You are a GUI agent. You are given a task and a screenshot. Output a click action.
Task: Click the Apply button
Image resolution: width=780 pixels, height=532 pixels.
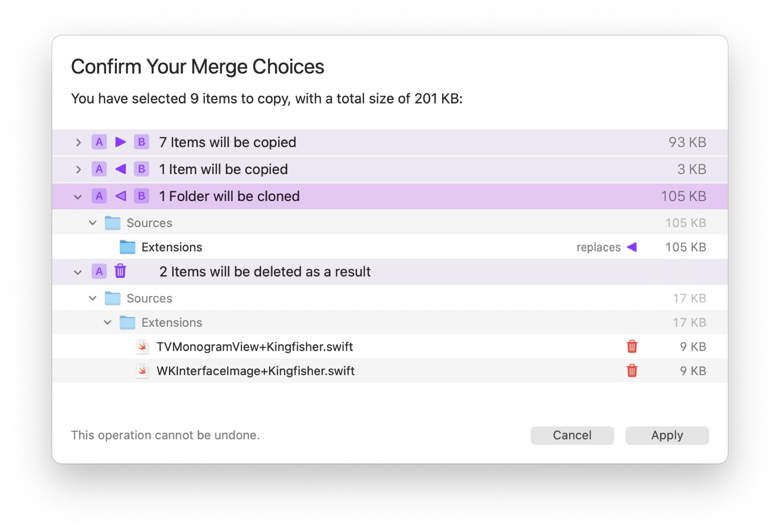coord(667,435)
